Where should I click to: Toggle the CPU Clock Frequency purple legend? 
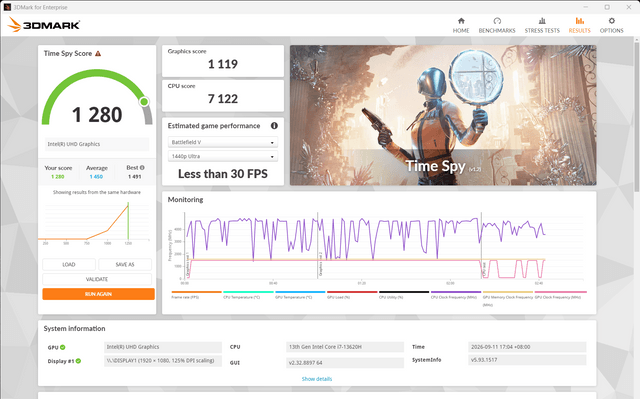tap(456, 295)
